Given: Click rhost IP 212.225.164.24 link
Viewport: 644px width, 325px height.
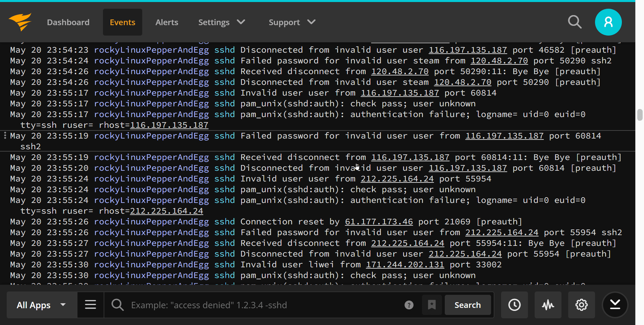Looking at the screenshot, I should click(x=166, y=211).
